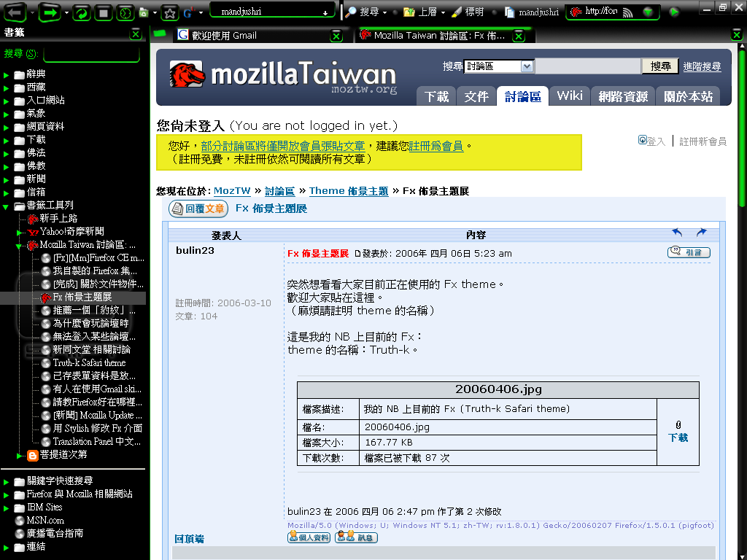Click the browser Back arrow button
This screenshot has height=560, width=747.
[x=16, y=12]
